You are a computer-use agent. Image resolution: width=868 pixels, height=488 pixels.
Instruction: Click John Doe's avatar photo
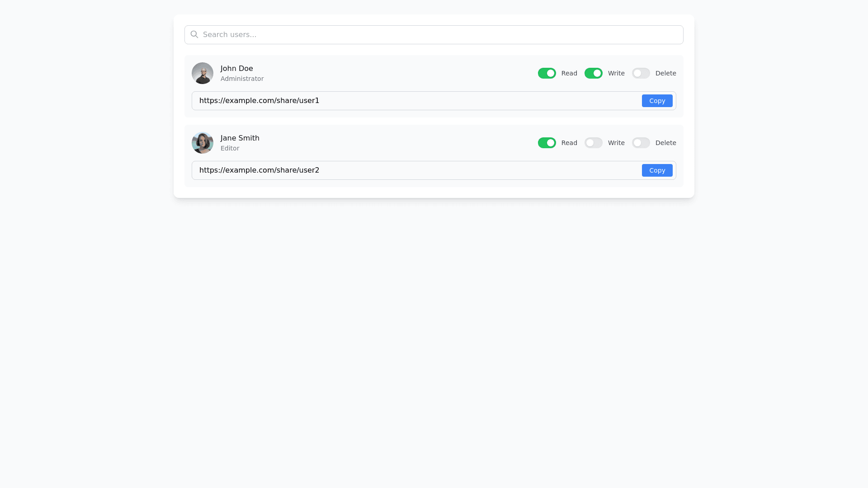(203, 73)
